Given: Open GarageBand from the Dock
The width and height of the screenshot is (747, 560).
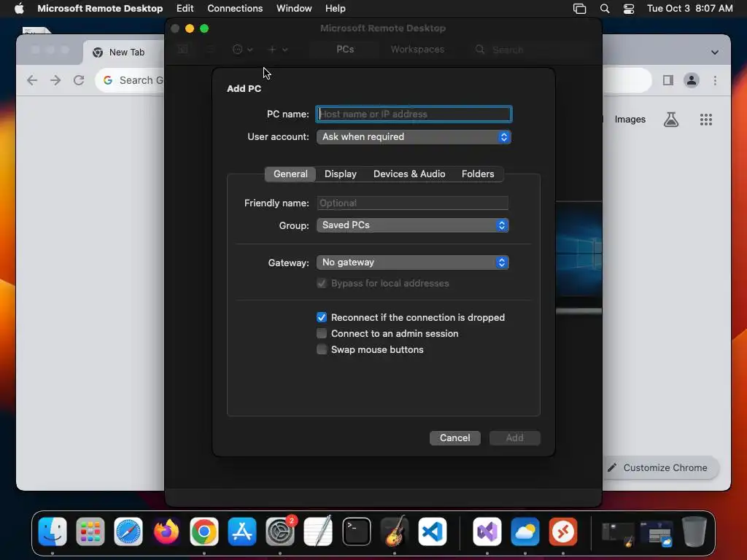Looking at the screenshot, I should [395, 532].
